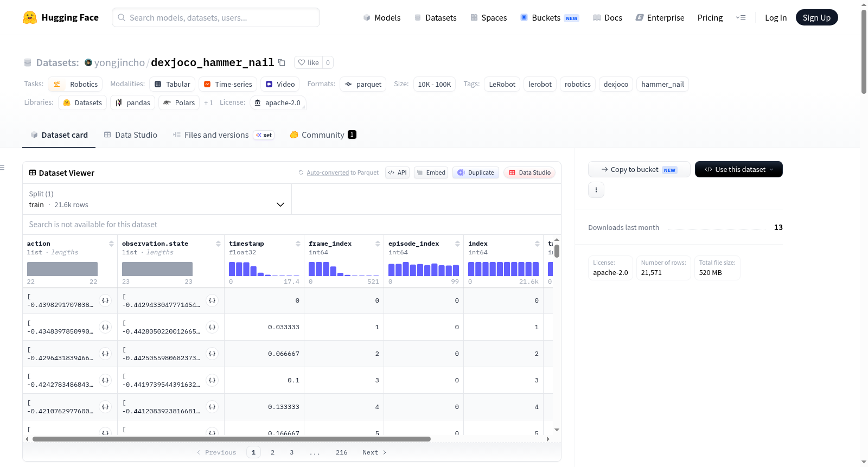Open the parquet format tag
868x467 pixels.
(363, 84)
